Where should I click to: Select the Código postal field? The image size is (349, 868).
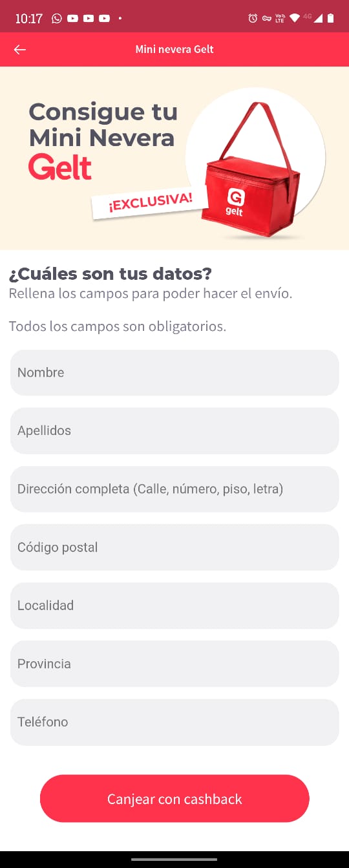pos(174,547)
